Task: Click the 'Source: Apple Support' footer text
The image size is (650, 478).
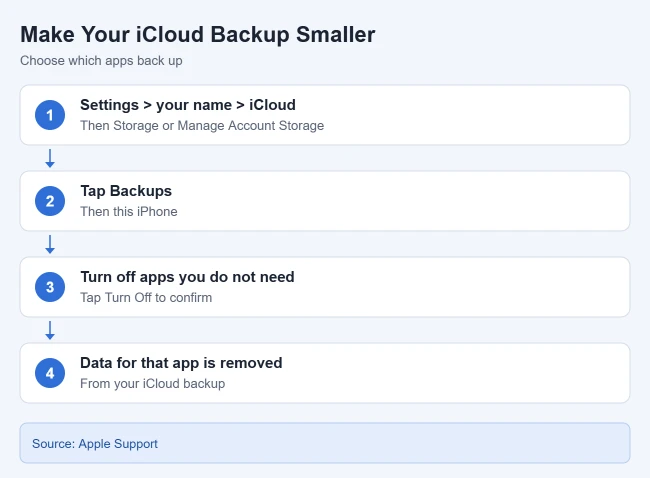Action: coord(95,444)
